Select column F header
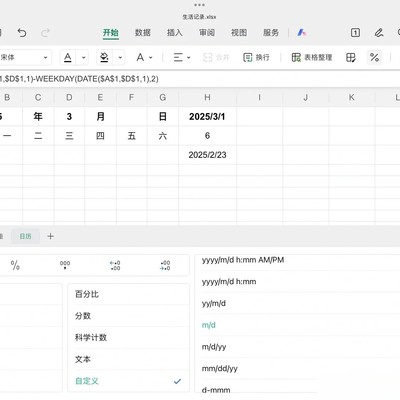 (x=131, y=97)
